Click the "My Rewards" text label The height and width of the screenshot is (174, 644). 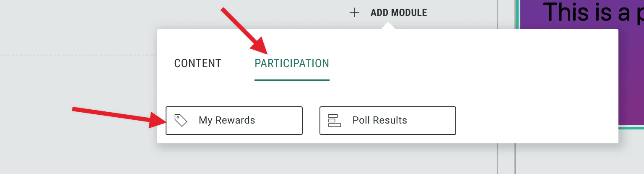point(227,120)
